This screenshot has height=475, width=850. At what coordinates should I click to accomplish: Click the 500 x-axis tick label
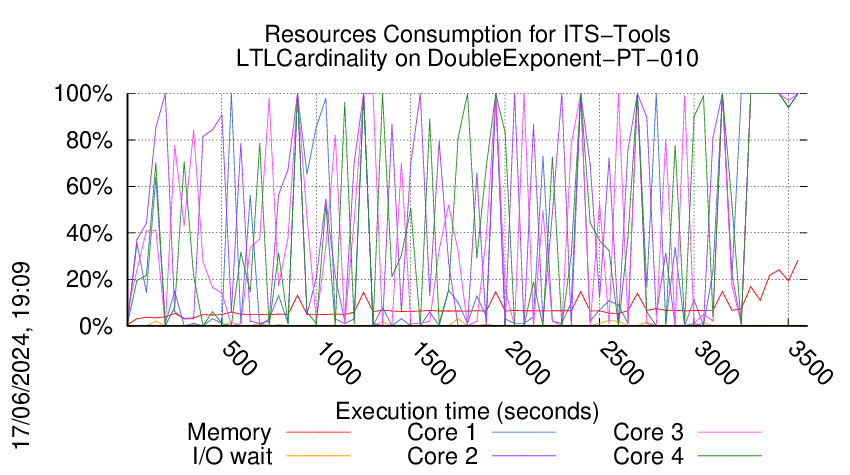point(239,359)
